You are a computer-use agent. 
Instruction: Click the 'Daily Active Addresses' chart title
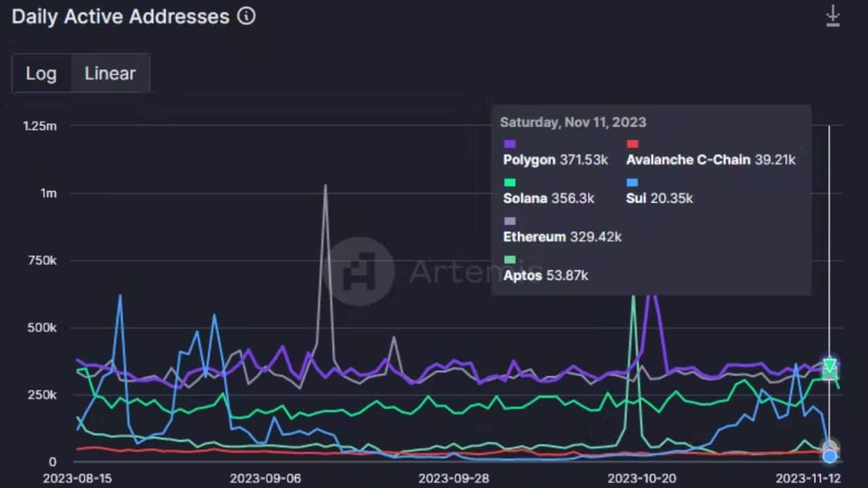[121, 16]
